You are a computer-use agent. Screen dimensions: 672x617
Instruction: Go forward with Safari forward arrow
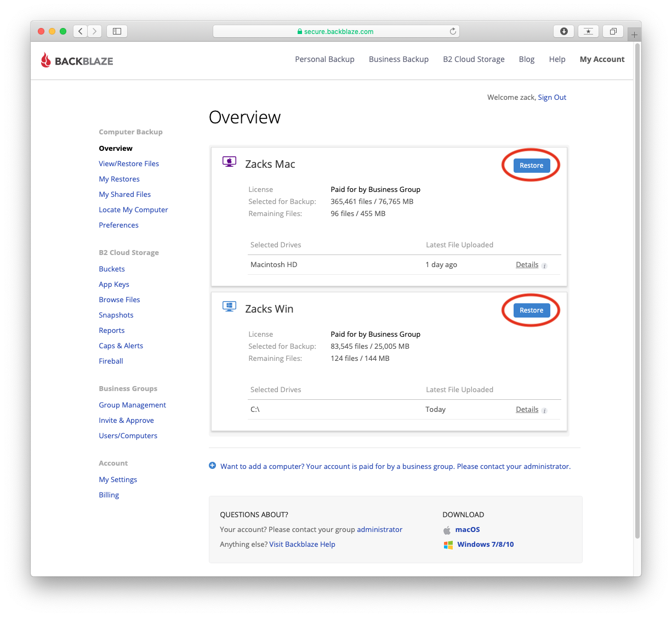95,31
